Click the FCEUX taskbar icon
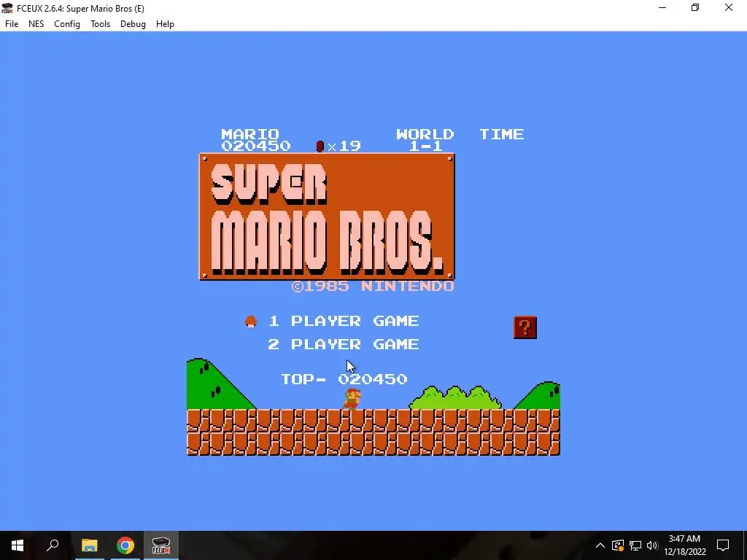The height and width of the screenshot is (560, 747). pos(161,545)
